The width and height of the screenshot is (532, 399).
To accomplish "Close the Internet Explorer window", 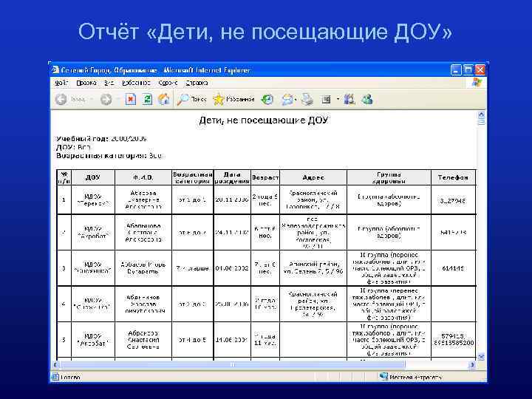I will pos(480,70).
